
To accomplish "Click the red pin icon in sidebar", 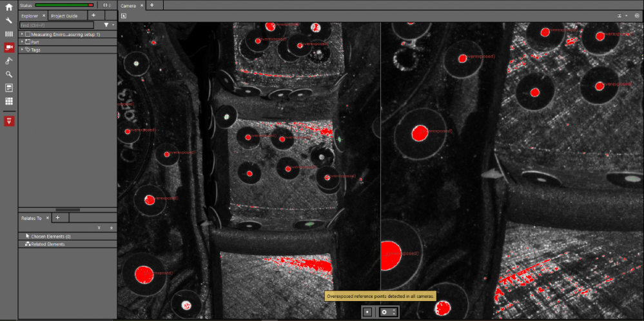I will (x=9, y=121).
